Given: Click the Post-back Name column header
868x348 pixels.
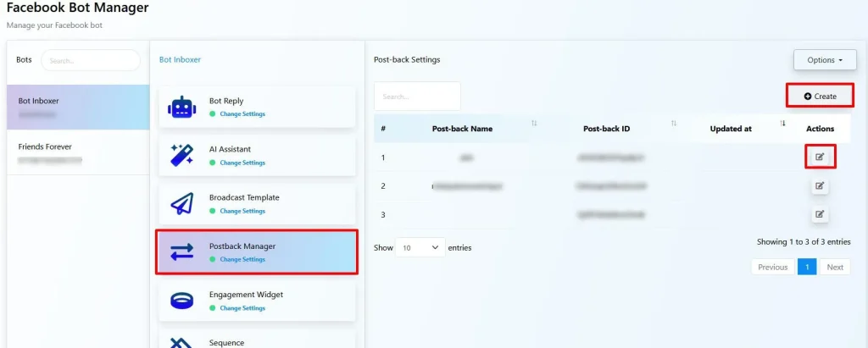Looking at the screenshot, I should click(462, 129).
